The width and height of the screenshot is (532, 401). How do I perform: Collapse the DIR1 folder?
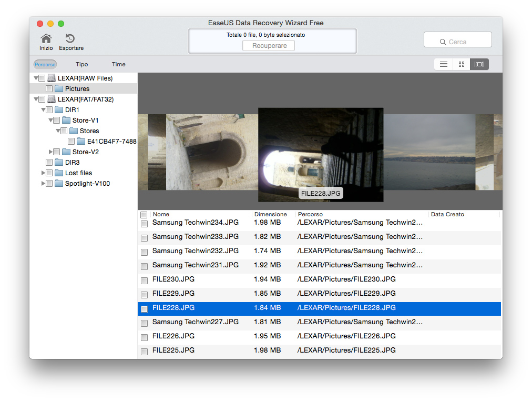pos(43,109)
